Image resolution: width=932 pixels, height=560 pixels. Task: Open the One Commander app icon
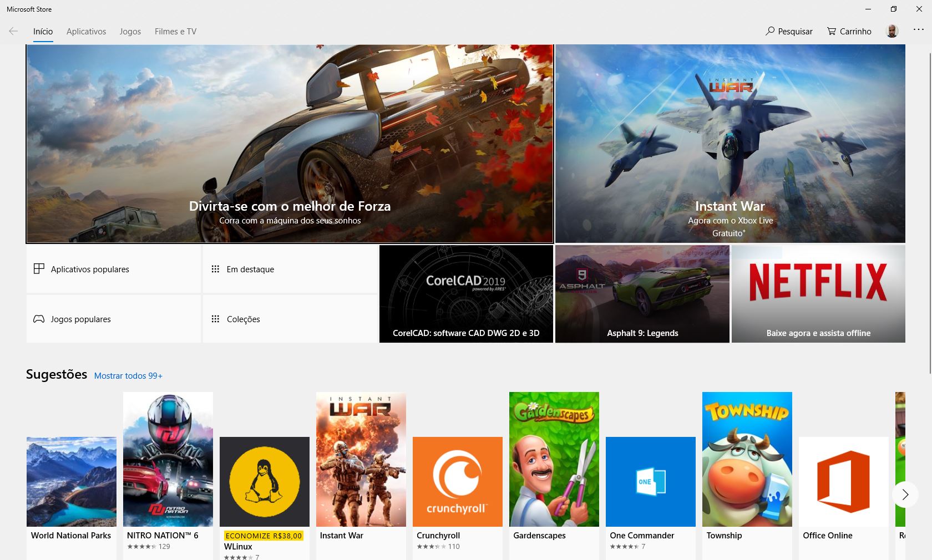click(651, 482)
